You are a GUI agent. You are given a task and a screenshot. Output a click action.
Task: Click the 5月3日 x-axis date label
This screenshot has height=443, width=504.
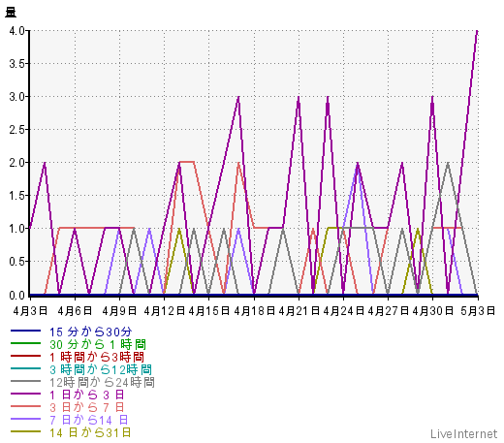click(x=478, y=311)
